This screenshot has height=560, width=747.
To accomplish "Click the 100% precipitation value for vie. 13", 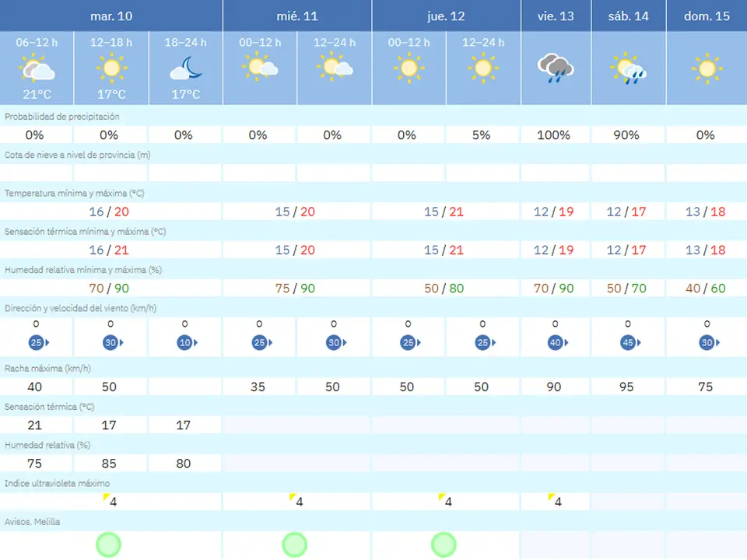I will point(553,135).
